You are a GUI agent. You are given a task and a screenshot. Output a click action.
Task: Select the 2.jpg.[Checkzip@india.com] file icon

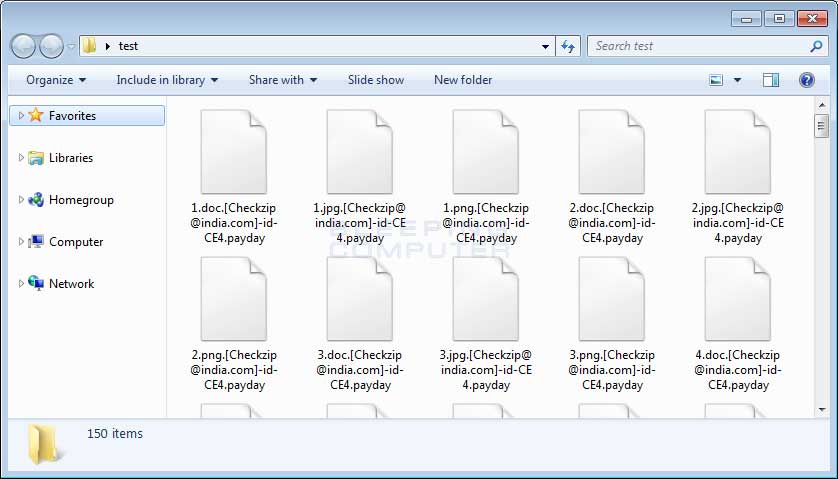coord(738,152)
